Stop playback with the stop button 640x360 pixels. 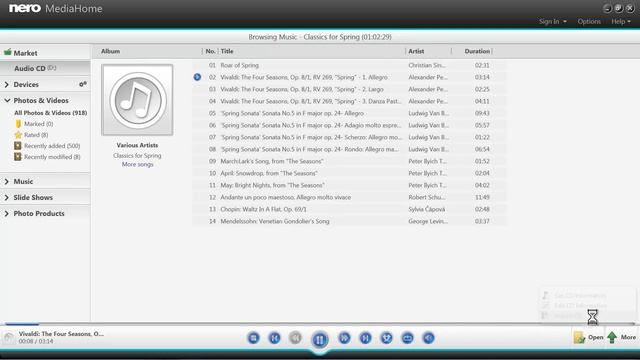tap(253, 338)
